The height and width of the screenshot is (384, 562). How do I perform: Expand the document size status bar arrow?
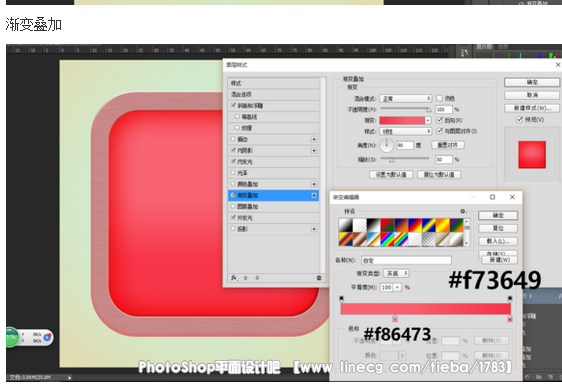tap(70, 377)
